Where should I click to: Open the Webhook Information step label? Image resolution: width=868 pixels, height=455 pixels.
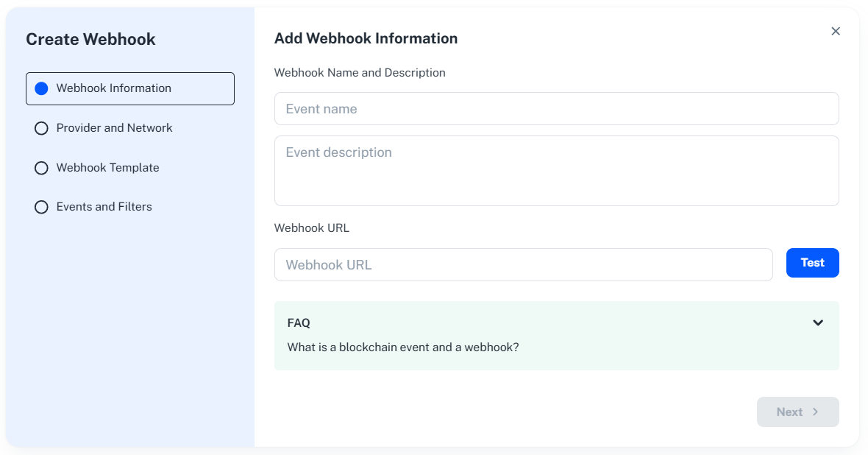pyautogui.click(x=113, y=88)
